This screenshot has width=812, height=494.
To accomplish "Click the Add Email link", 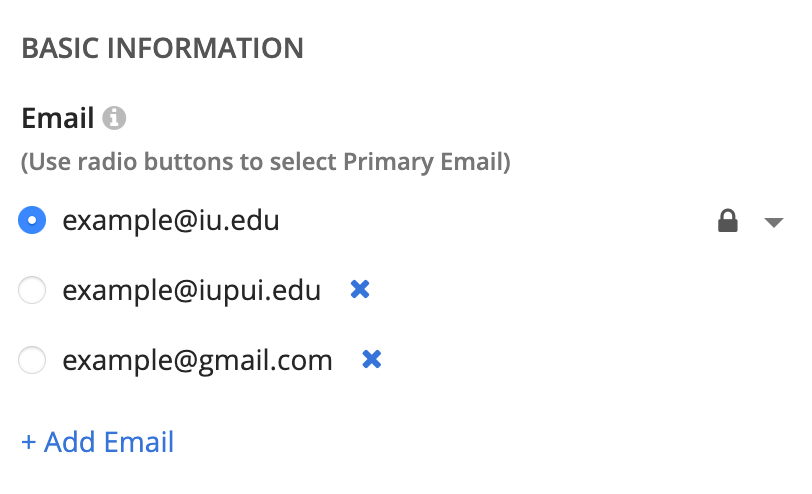I will [x=97, y=442].
